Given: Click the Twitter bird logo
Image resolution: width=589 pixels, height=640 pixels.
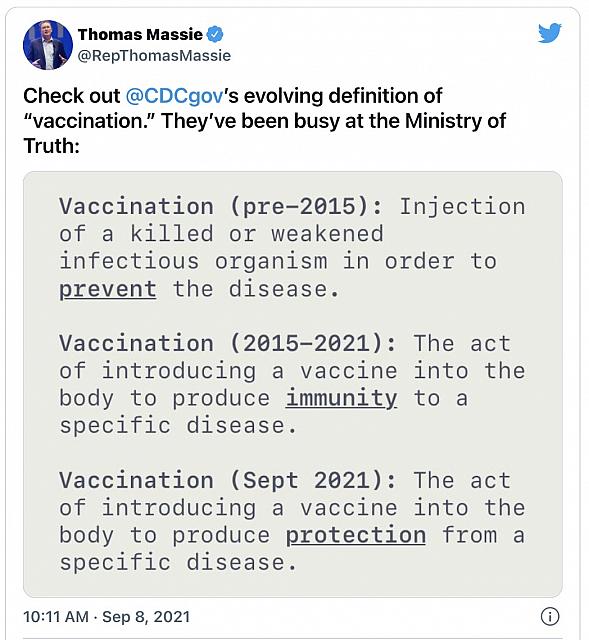Looking at the screenshot, I should click(549, 33).
